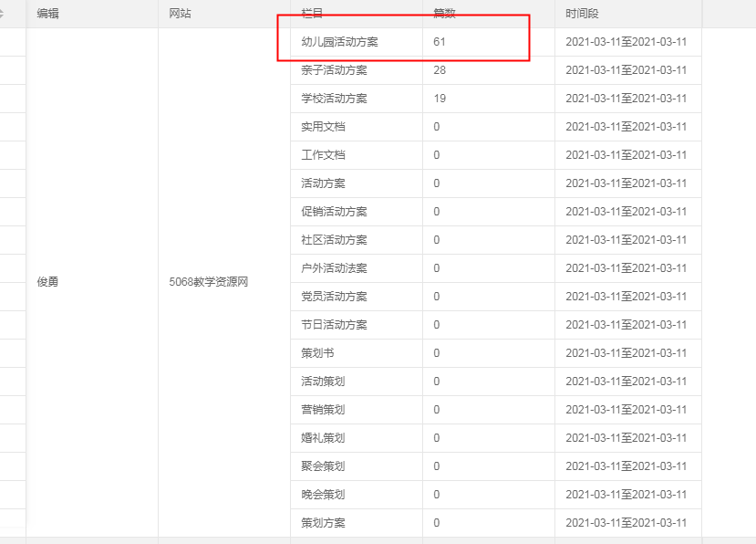Select date range in 晚会策划 row
Screen dimensions: 756x544
pos(626,495)
